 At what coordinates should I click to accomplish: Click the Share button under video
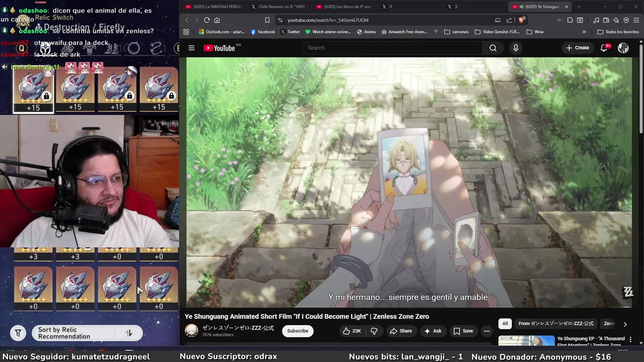click(x=401, y=331)
